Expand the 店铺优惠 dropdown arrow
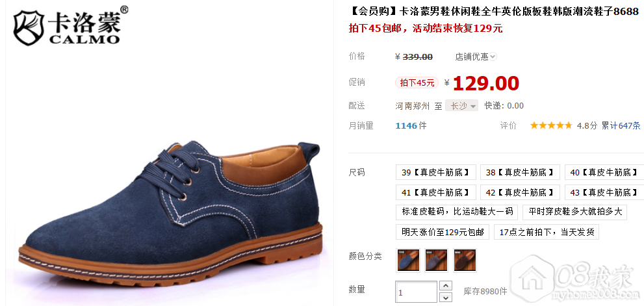 coord(493,57)
